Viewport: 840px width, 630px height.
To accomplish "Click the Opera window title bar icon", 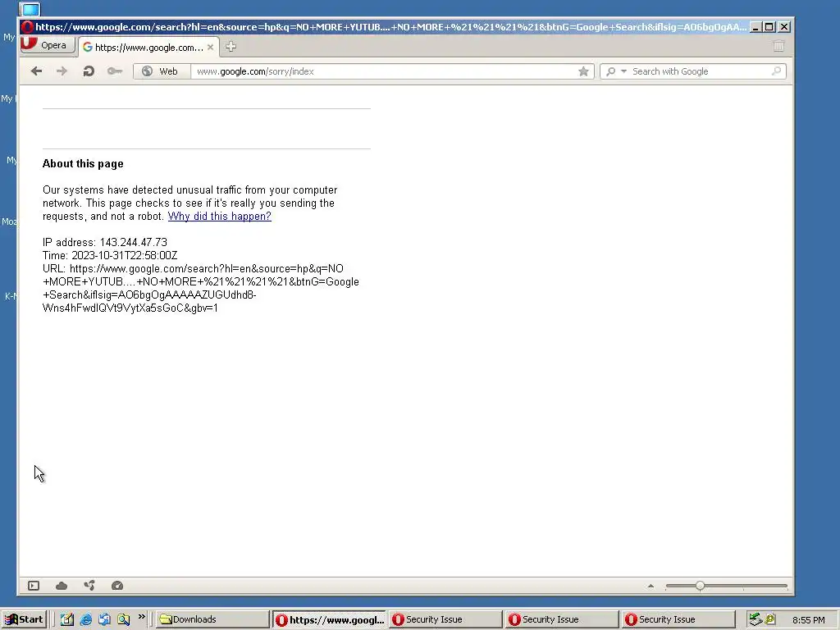I will (27, 27).
